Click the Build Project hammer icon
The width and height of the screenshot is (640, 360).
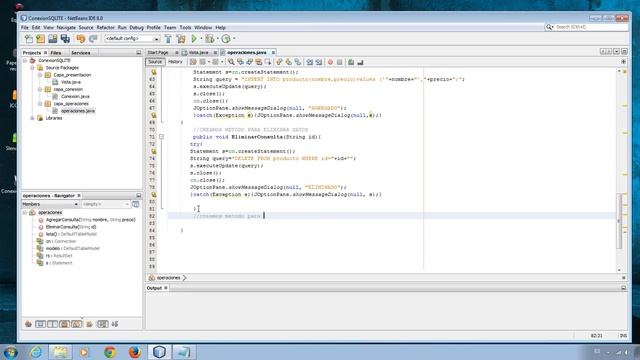(168, 39)
